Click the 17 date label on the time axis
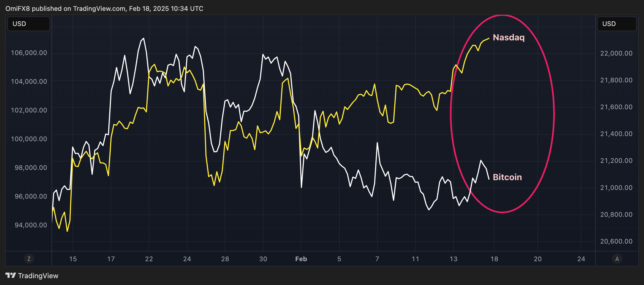The width and height of the screenshot is (644, 285). point(111,259)
